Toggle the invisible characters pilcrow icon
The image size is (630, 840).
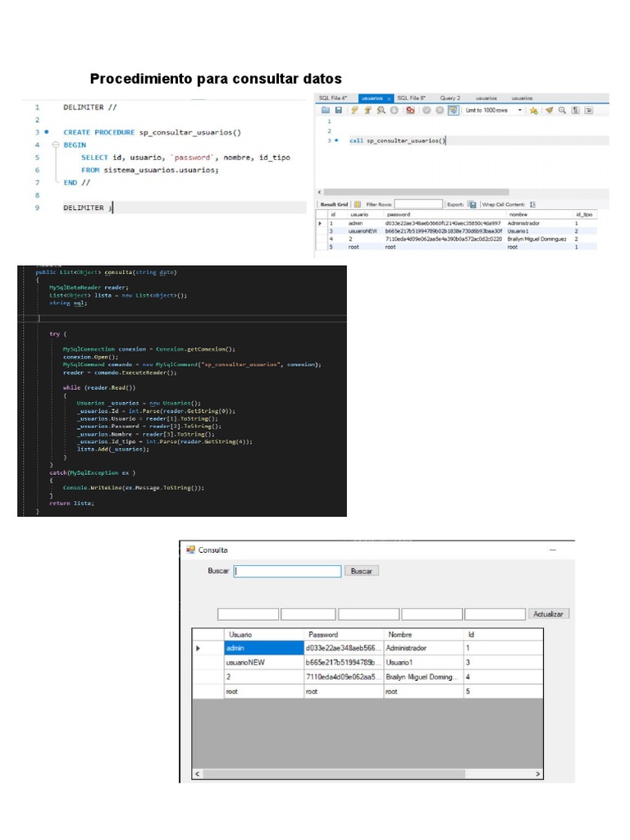coord(575,110)
